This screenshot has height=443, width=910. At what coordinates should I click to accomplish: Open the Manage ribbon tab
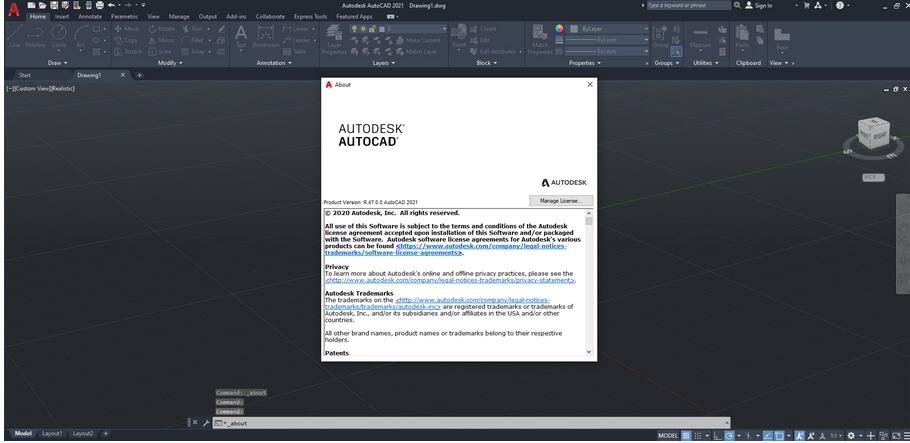tap(179, 17)
